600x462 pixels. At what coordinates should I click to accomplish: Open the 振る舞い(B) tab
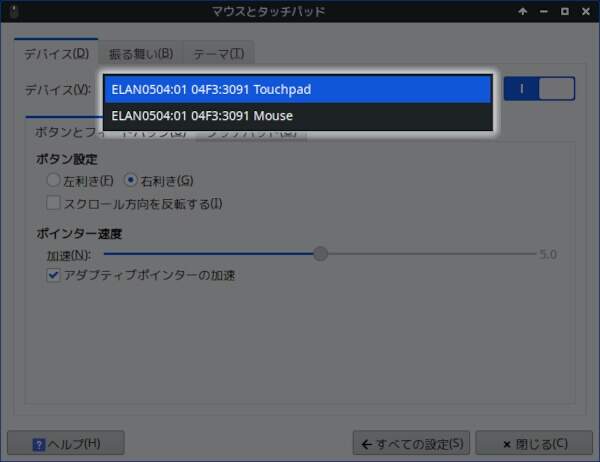141,54
